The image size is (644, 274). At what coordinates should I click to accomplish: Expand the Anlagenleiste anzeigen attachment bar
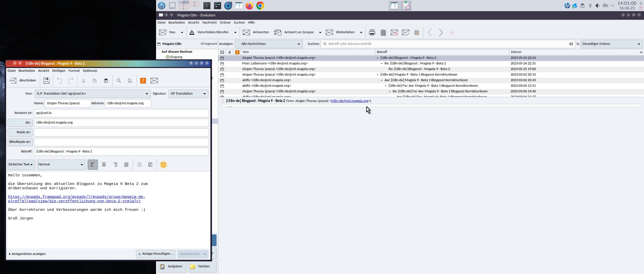click(27, 254)
